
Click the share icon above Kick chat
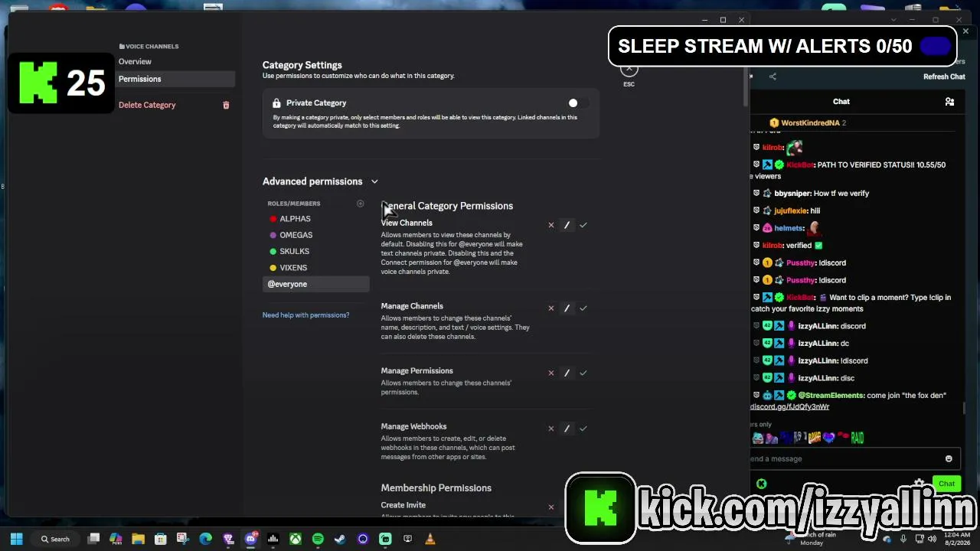(773, 77)
